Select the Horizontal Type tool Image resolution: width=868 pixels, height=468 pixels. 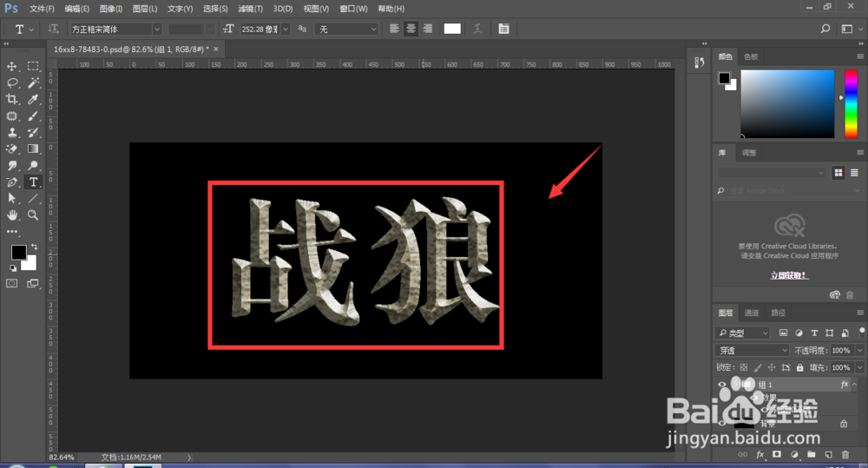(x=33, y=182)
